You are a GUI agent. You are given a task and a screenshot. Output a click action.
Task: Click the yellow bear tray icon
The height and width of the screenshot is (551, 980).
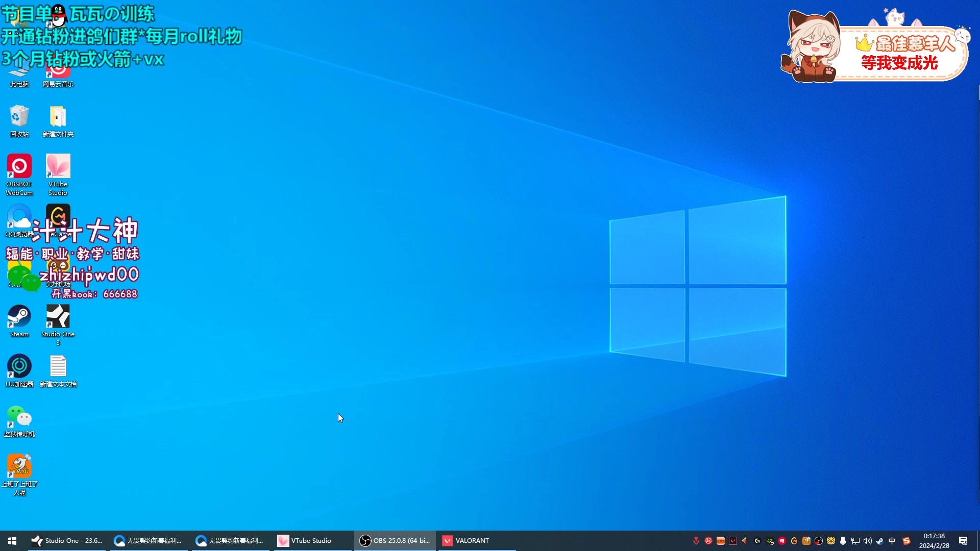[831, 541]
